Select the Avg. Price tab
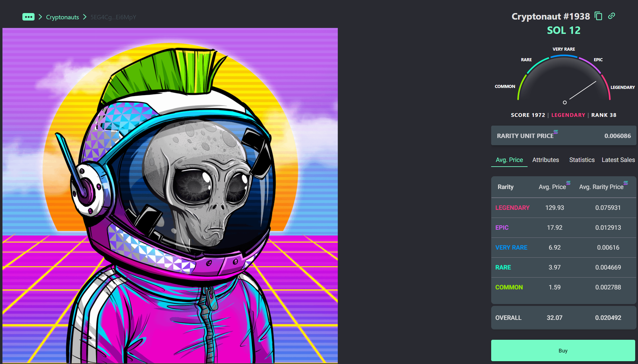This screenshot has width=638, height=364. pos(509,160)
